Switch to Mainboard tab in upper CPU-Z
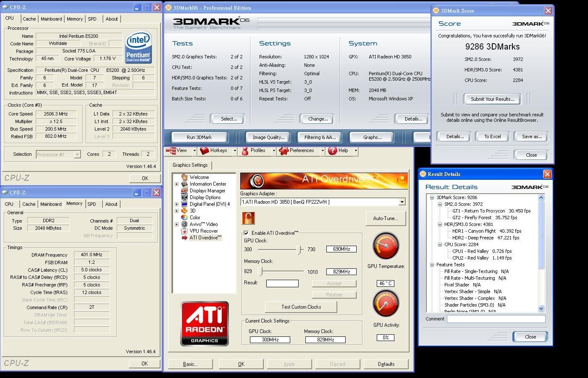 pyautogui.click(x=51, y=19)
